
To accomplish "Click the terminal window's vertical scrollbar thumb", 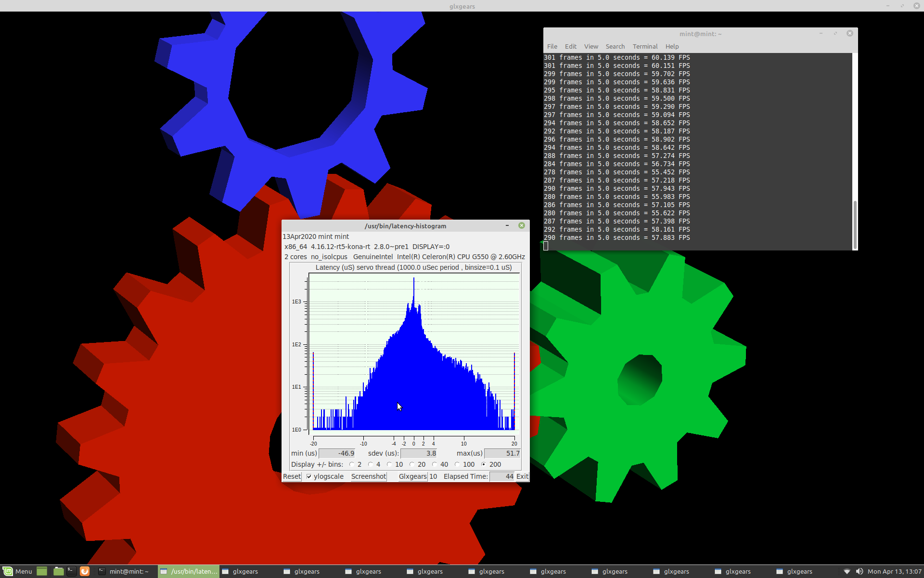I will [x=855, y=224].
